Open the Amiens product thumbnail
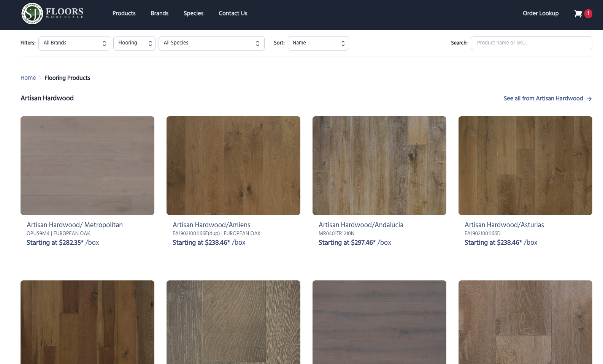 (233, 166)
